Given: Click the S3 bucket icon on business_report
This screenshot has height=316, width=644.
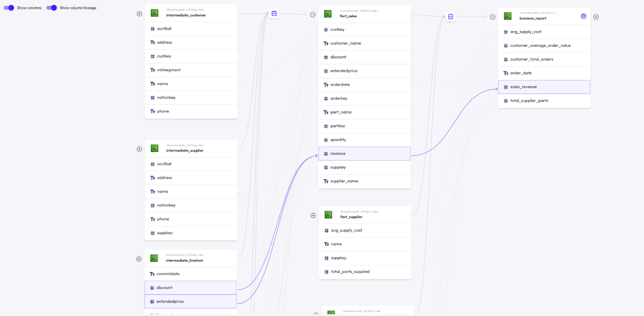Looking at the screenshot, I should pyautogui.click(x=508, y=16).
